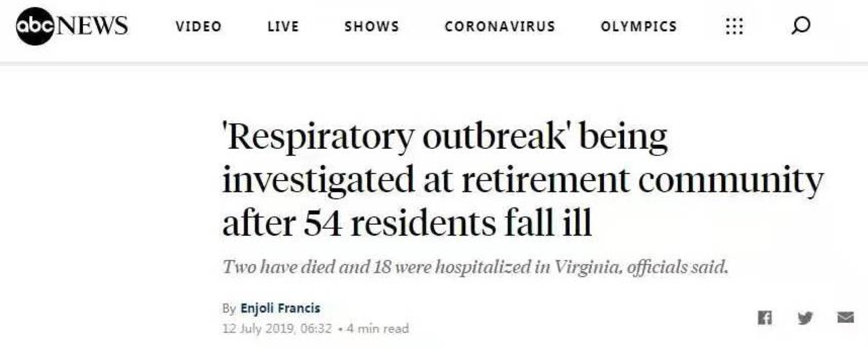This screenshot has height=348, width=868.
Task: Open the search magnifier icon
Action: pyautogui.click(x=800, y=25)
